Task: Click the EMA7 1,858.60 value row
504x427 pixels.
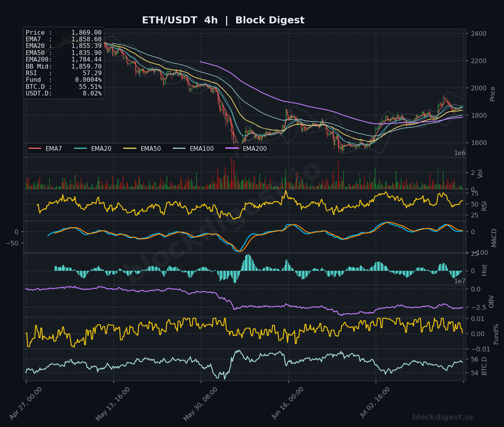Action: [x=64, y=39]
